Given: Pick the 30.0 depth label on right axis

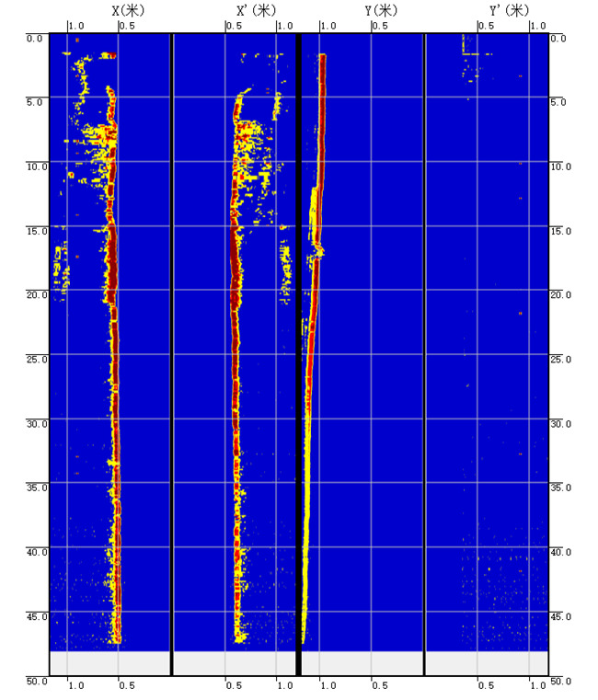Looking at the screenshot, I should click(560, 424).
